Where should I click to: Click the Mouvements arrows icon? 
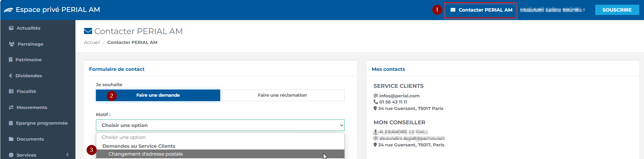pos(11,107)
